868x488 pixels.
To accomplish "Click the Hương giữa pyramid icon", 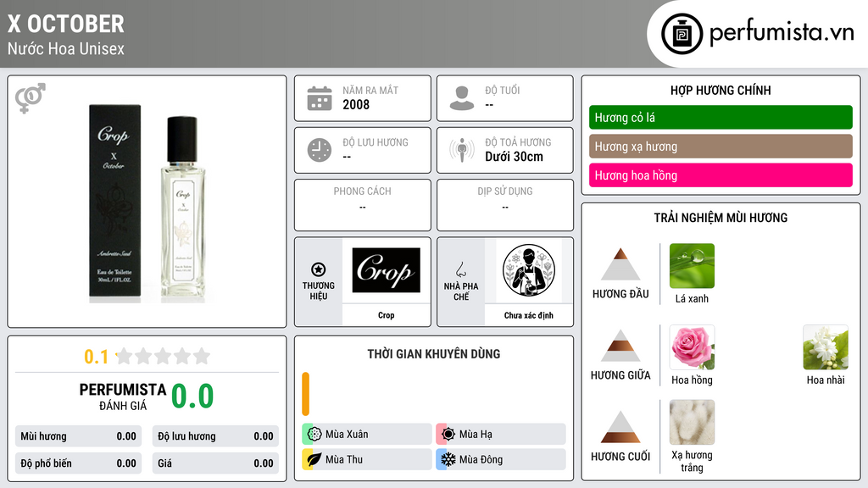I will (620, 346).
